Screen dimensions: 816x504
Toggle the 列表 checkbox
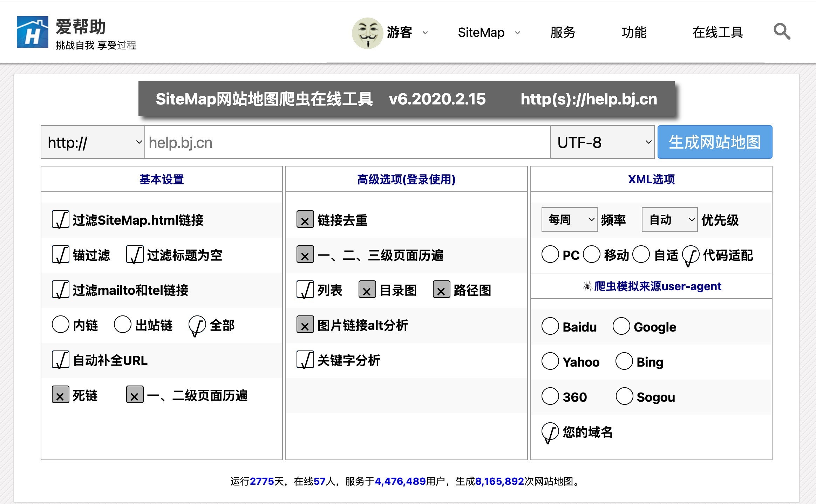[305, 290]
